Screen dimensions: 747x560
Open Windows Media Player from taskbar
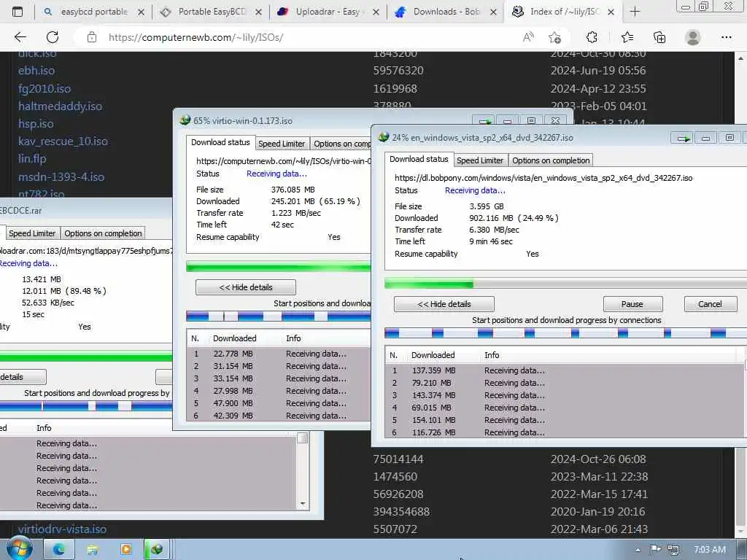point(125,550)
